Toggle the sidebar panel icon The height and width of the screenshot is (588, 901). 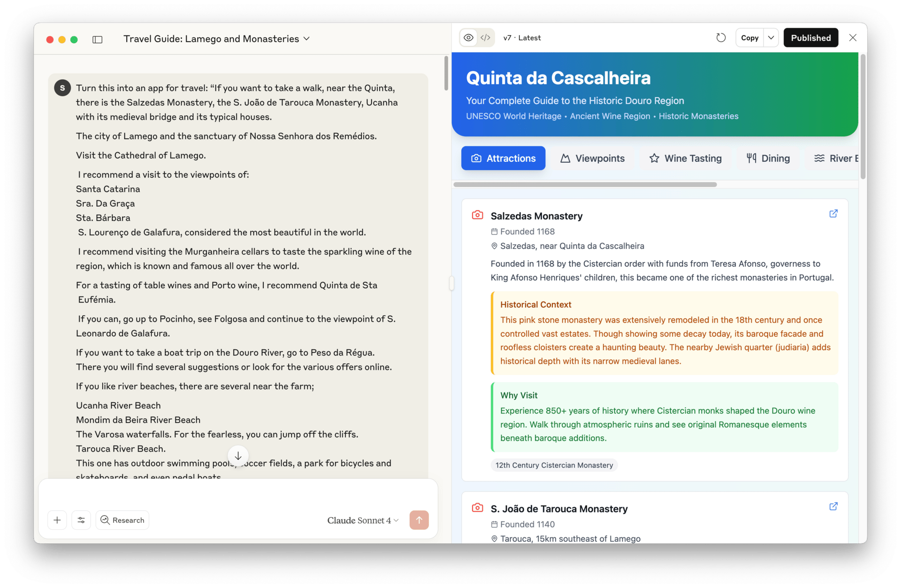[x=98, y=39]
